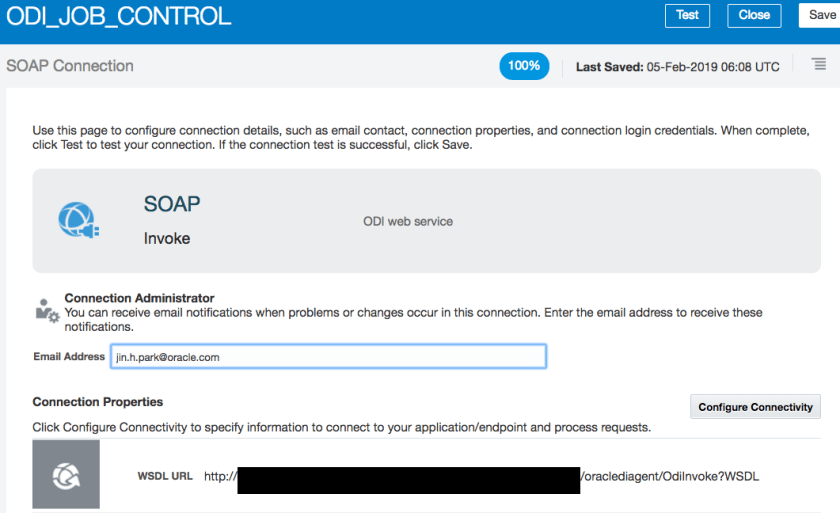Click the 100% completion badge
840x513 pixels.
(524, 66)
